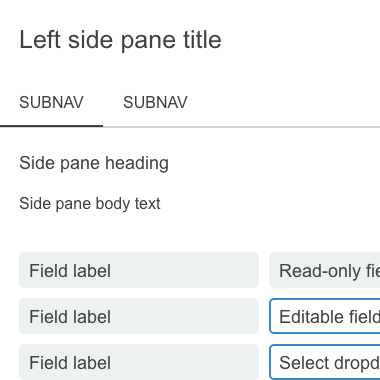Click the Read-only field value
380x380 pixels.
coord(325,270)
